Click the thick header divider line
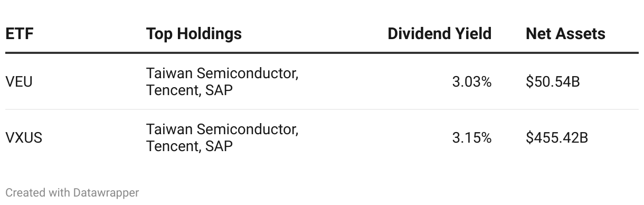This screenshot has height=205, width=644. 322,53
